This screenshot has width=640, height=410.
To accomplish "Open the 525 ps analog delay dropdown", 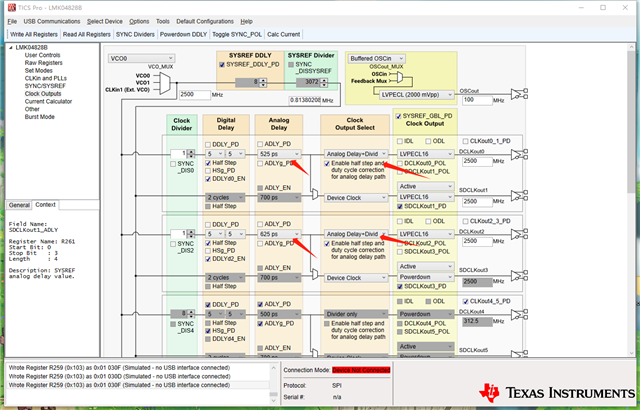I will coord(280,154).
